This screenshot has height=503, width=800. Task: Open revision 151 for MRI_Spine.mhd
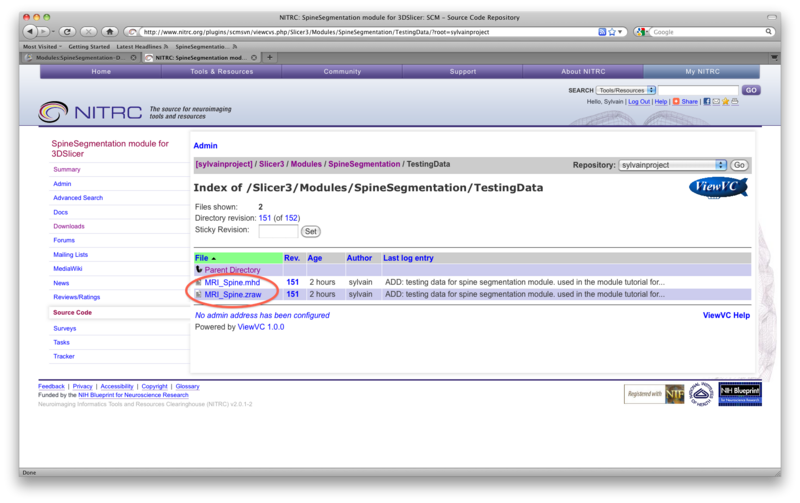292,282
